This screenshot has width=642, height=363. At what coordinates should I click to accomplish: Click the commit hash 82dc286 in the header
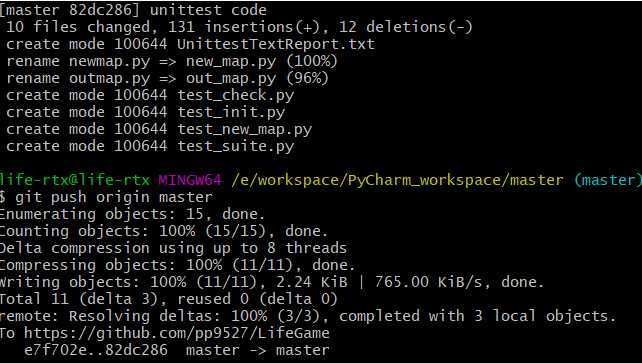coord(104,10)
